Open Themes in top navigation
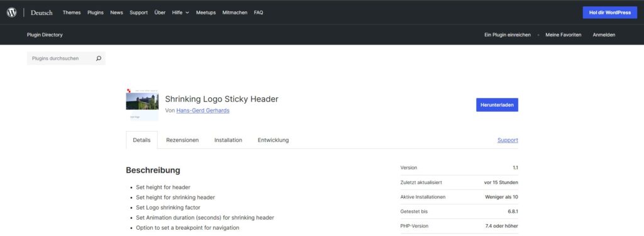 pos(72,13)
